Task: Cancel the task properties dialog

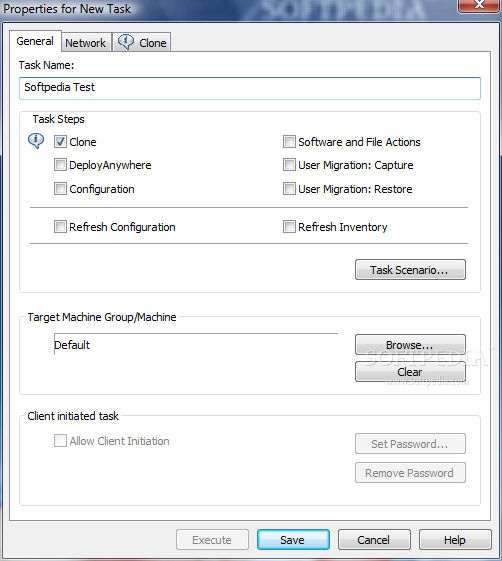Action: (x=374, y=540)
